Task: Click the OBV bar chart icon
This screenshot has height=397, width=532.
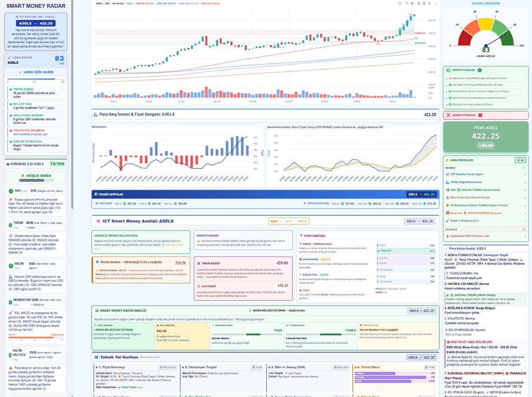Action: (447, 190)
